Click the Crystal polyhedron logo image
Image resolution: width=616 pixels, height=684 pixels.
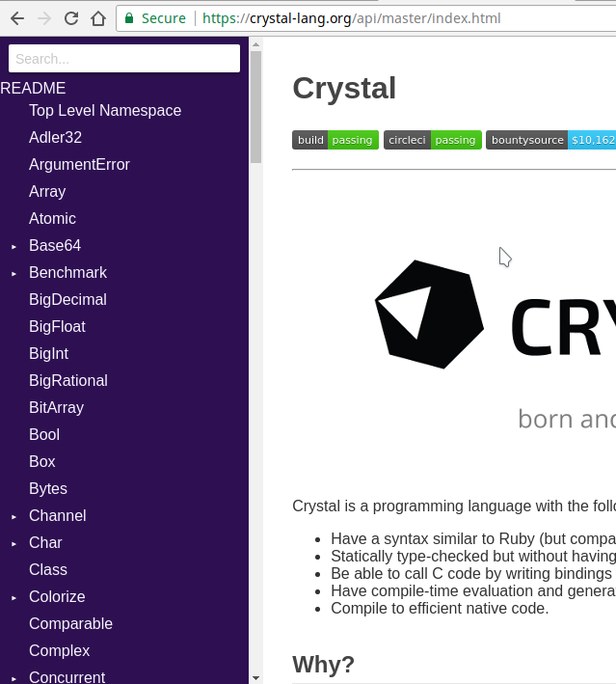pos(429,315)
